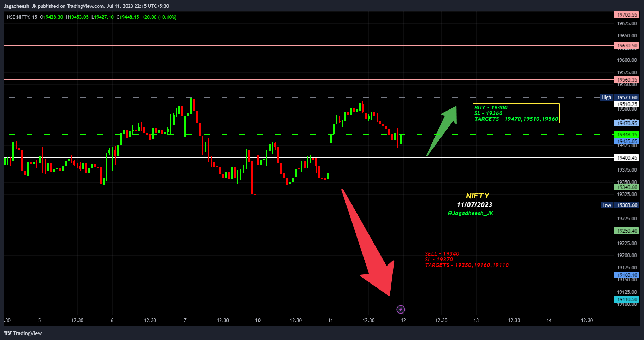The height and width of the screenshot is (340, 644).
Task: Click the yellow NIFTY title text
Action: click(478, 196)
